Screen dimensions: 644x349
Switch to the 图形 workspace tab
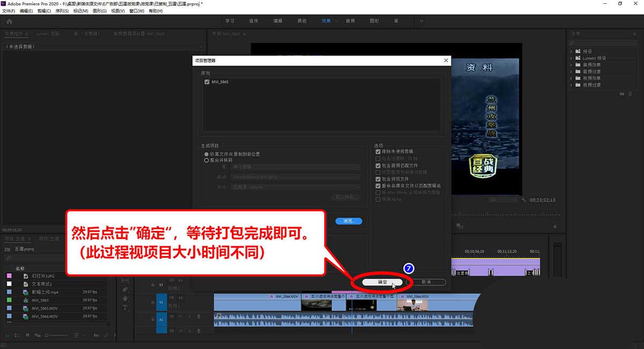(375, 21)
